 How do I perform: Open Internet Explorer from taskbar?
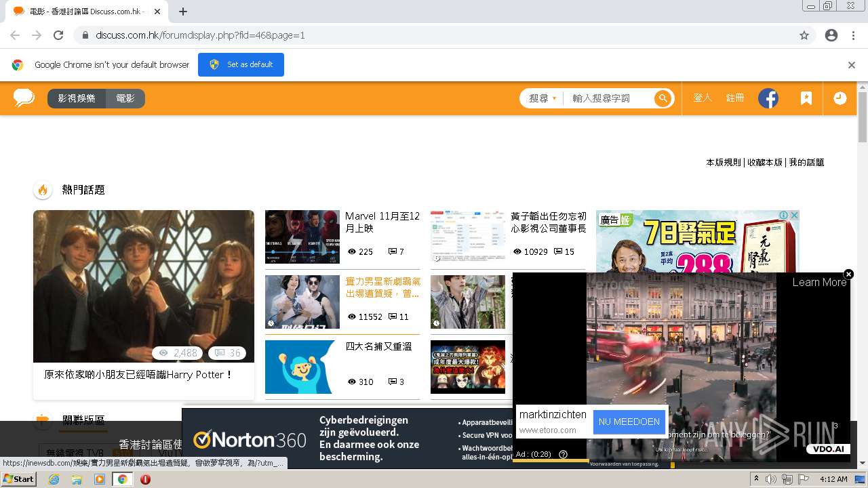(54, 479)
